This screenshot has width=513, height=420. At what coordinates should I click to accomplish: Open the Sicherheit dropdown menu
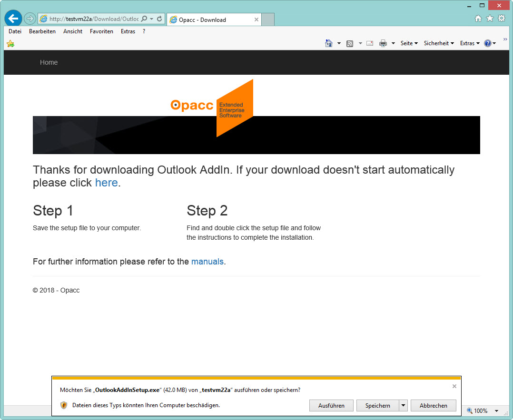click(439, 43)
